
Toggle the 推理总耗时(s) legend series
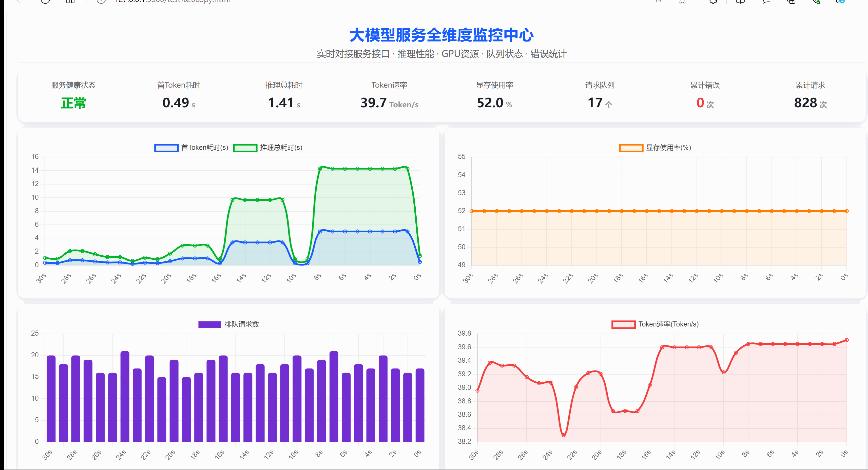tap(268, 148)
